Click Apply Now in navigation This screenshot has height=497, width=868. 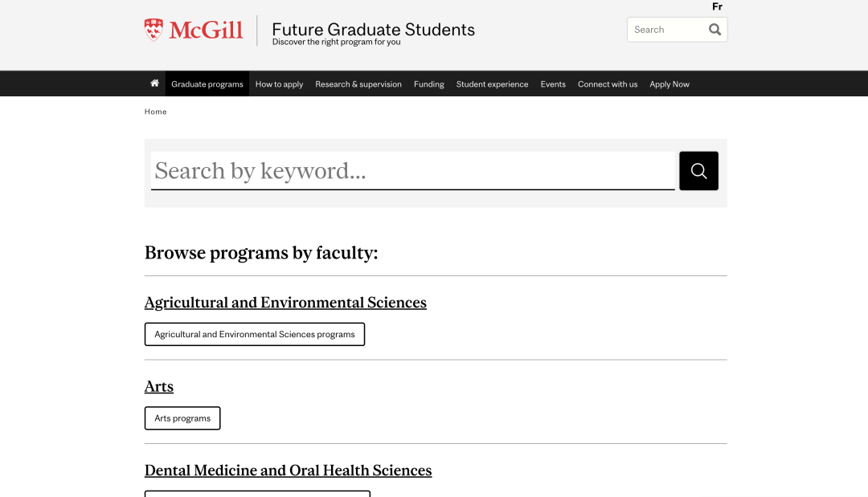pos(669,84)
